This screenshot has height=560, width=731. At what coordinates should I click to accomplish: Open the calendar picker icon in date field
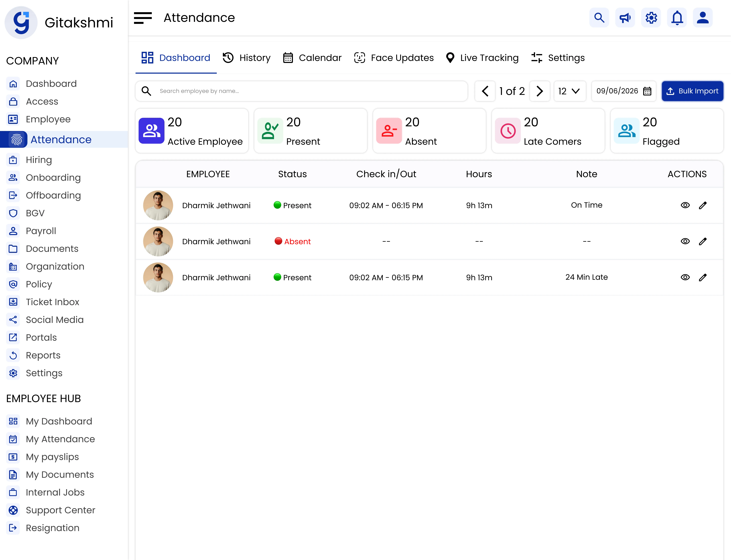tap(647, 91)
